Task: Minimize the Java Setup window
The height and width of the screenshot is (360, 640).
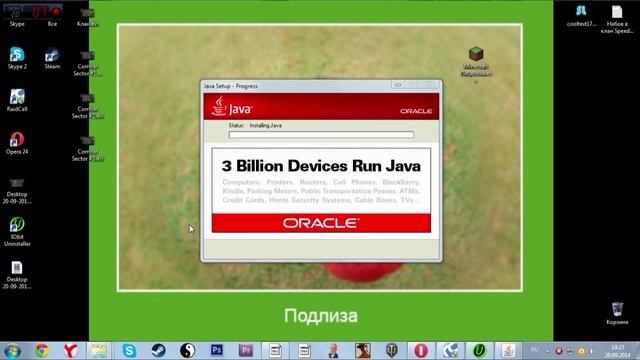Action: click(398, 84)
